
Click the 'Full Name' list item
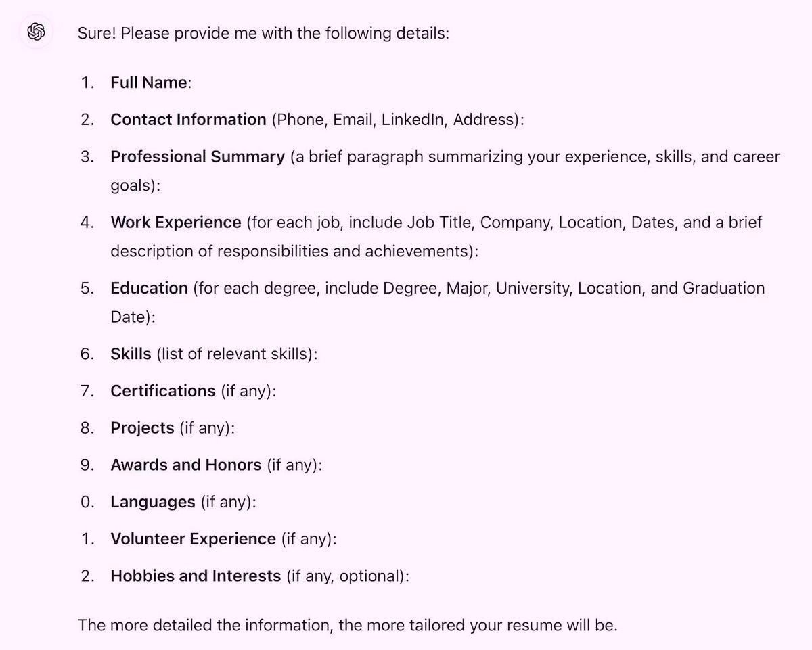(151, 83)
